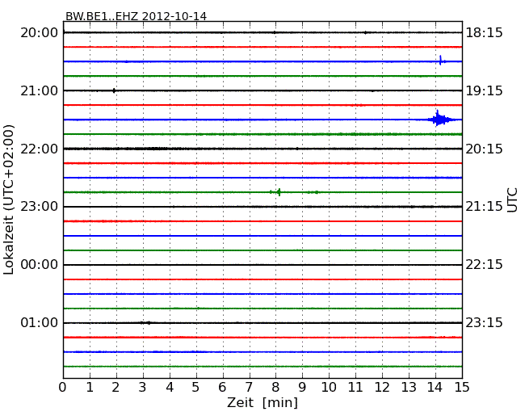Click the plot title BW.BE1..EHZ 2012-10-14
Screen dimensions: 525x420
(x=136, y=16)
